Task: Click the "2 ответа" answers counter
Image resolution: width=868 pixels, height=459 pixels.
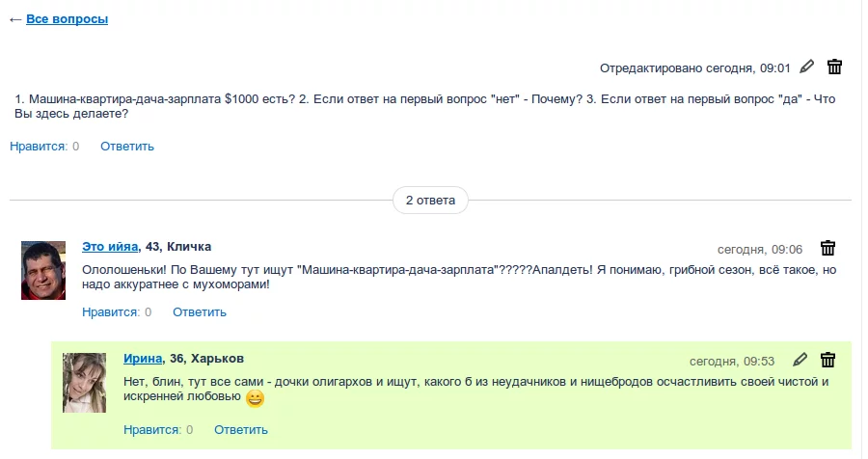Action: click(430, 201)
